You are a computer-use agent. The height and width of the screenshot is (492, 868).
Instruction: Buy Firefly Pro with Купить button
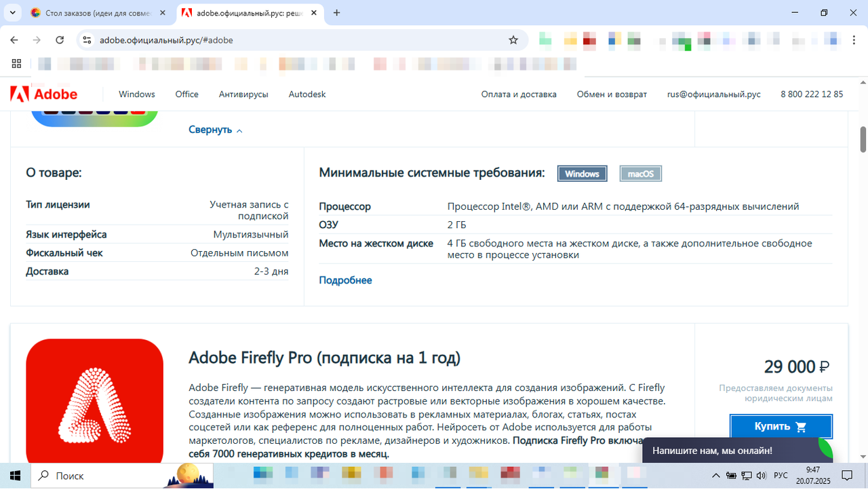[x=781, y=427]
